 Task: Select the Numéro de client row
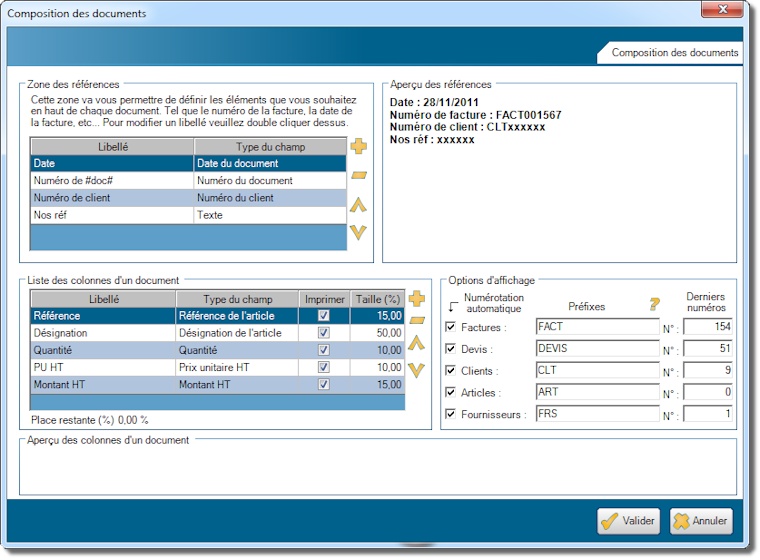pos(111,198)
